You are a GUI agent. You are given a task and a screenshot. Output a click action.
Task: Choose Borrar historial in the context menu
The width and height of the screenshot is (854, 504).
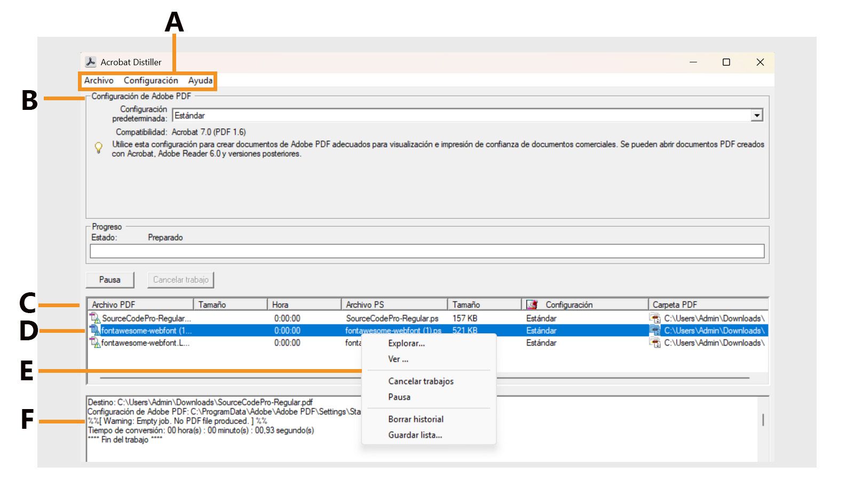(x=415, y=419)
